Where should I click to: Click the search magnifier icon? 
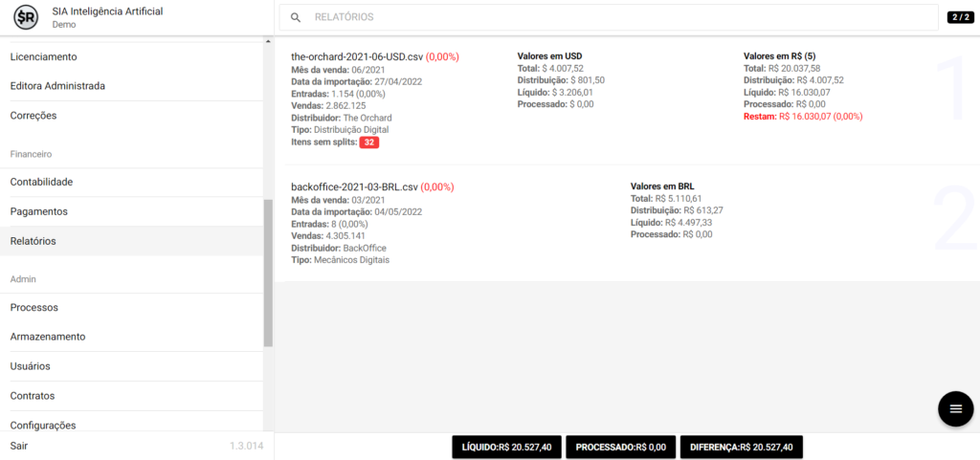(x=296, y=17)
